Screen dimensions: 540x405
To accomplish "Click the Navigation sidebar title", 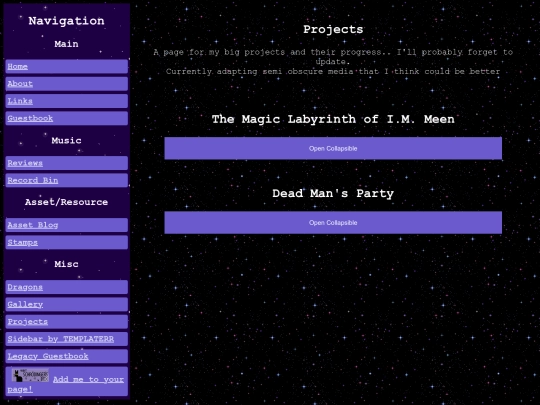I will point(66,21).
